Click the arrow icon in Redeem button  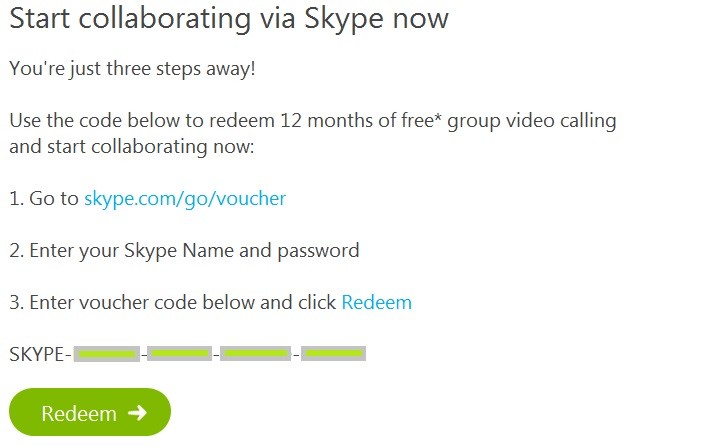pyautogui.click(x=137, y=412)
